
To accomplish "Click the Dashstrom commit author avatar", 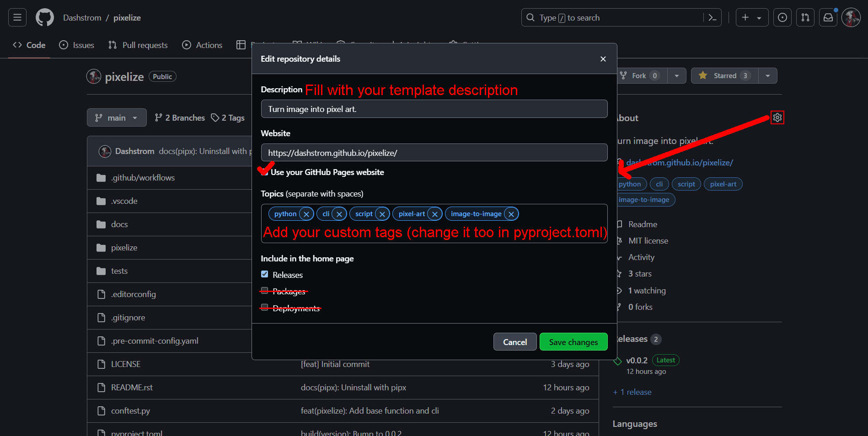I will [105, 151].
